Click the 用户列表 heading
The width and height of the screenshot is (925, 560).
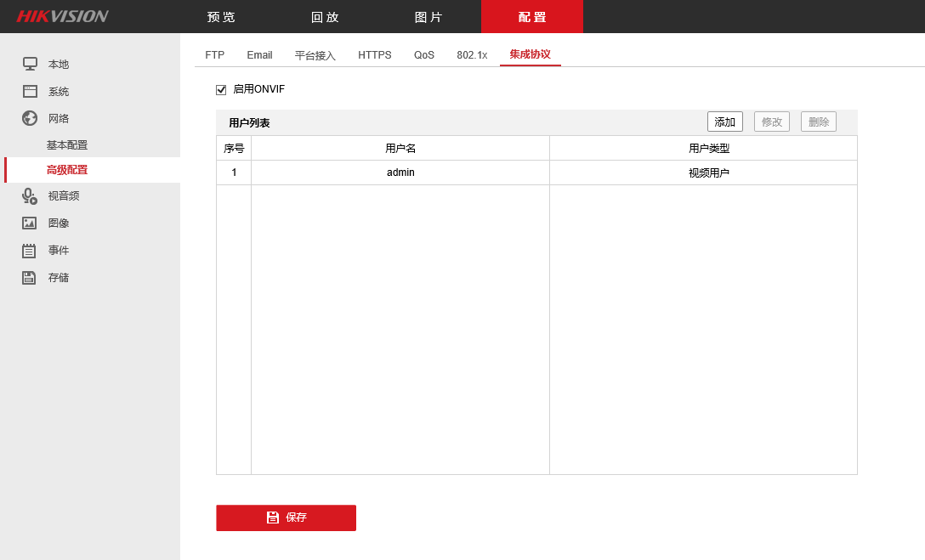[250, 123]
